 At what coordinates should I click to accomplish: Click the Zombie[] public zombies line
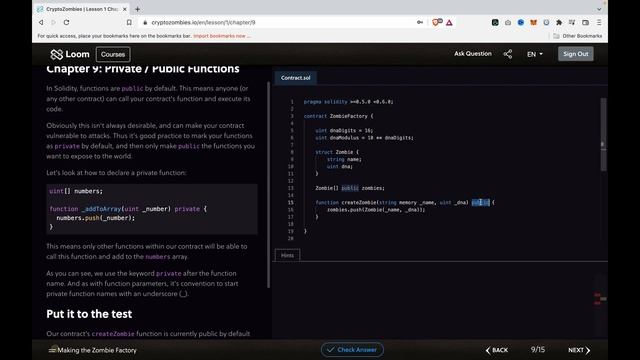coord(350,188)
